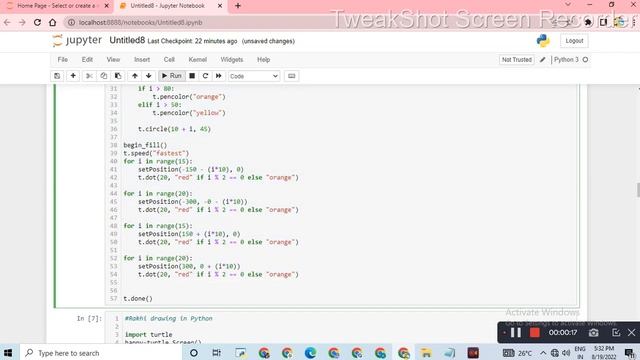The width and height of the screenshot is (640, 360).
Task: Open the Help menu
Action: click(263, 60)
